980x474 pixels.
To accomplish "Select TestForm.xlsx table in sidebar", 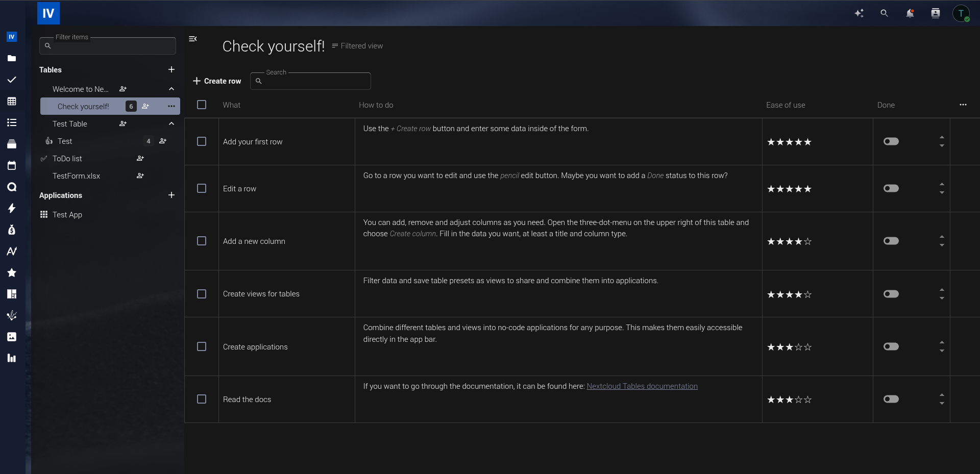I will [76, 176].
